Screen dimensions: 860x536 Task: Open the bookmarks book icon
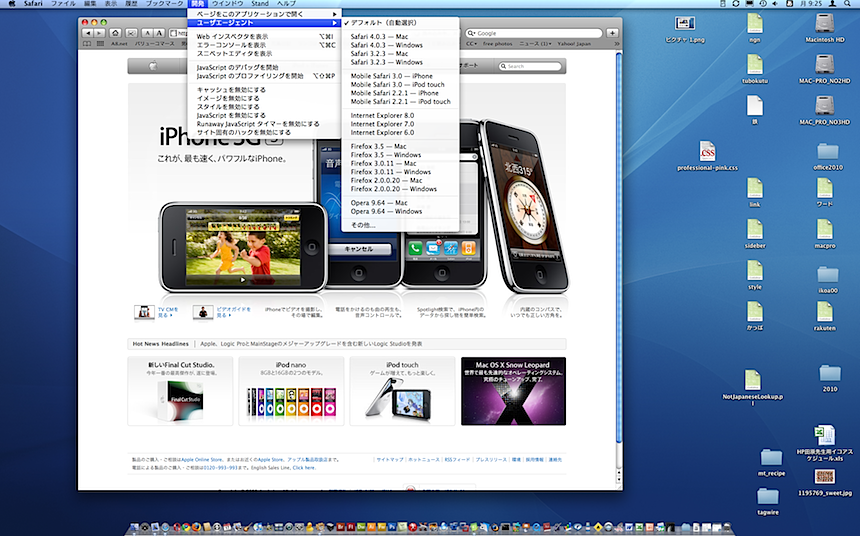(x=88, y=43)
